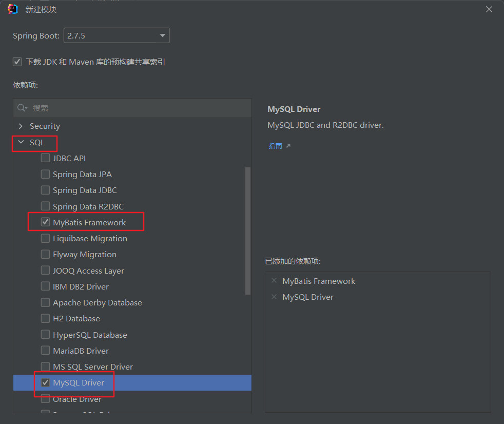Toggle the JDK and Maven index download checkbox
Viewport: 504px width, 424px height.
[x=17, y=62]
